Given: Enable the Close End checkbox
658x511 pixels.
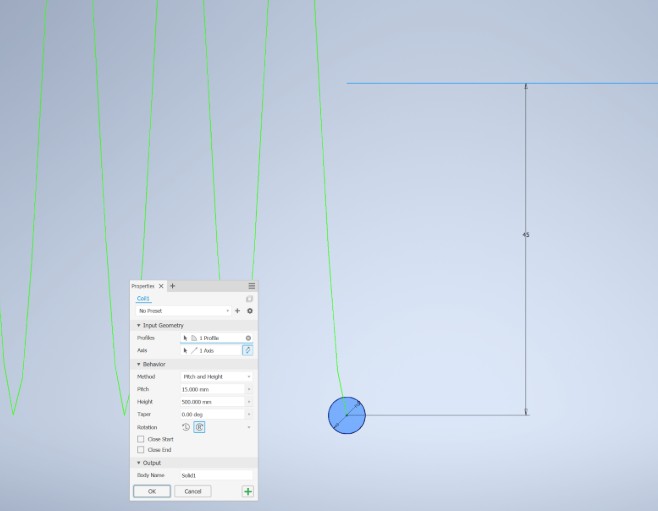Looking at the screenshot, I should (x=141, y=450).
